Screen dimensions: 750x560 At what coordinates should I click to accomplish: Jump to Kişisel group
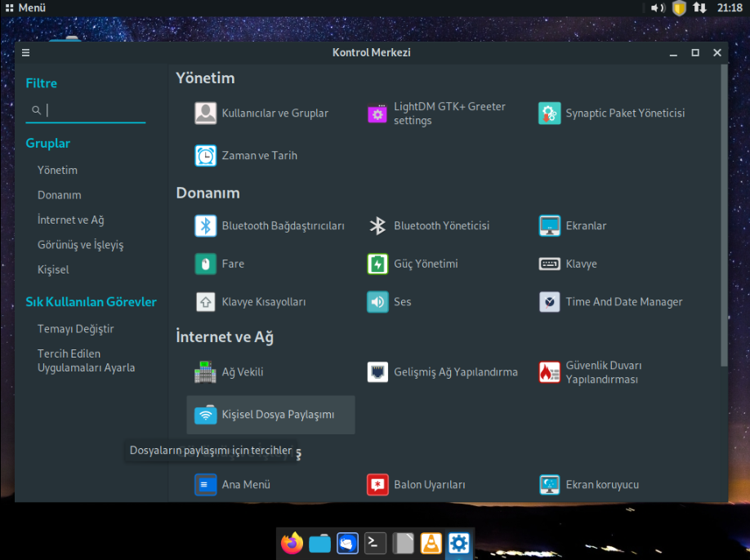53,269
